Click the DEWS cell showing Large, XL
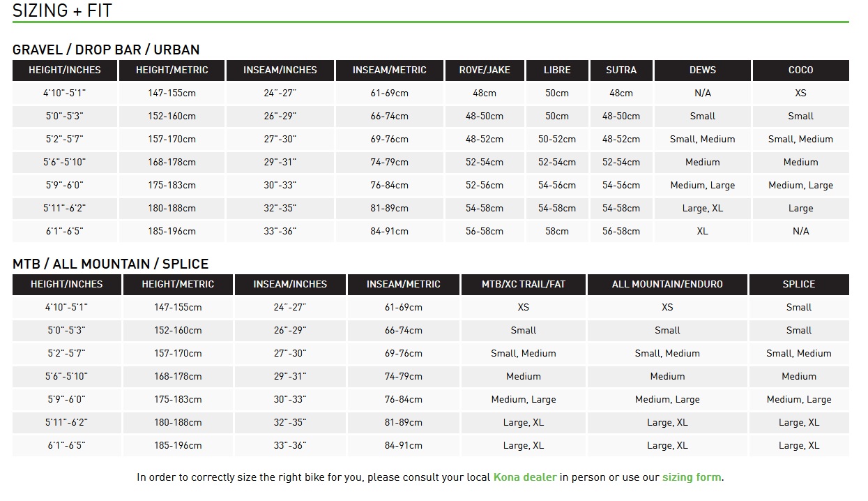Screen dimensions: 868x501 click(x=702, y=208)
